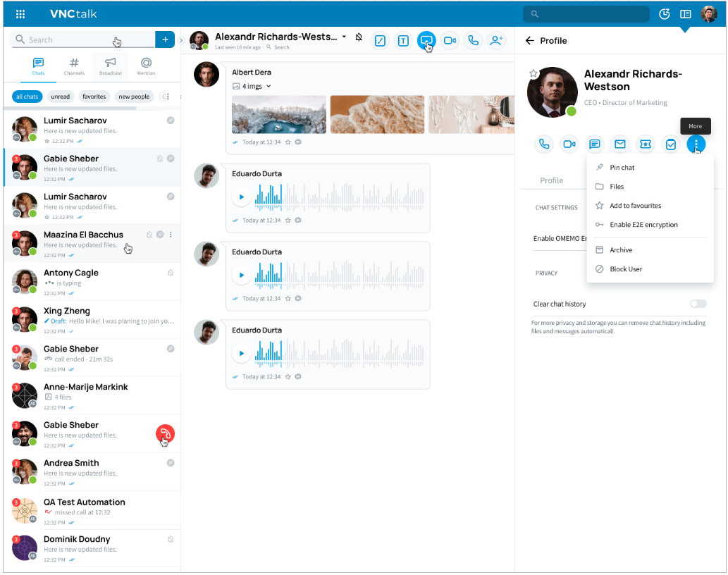Click the plus button to start new chat
Viewport: 728px width, 575px height.
165,40
